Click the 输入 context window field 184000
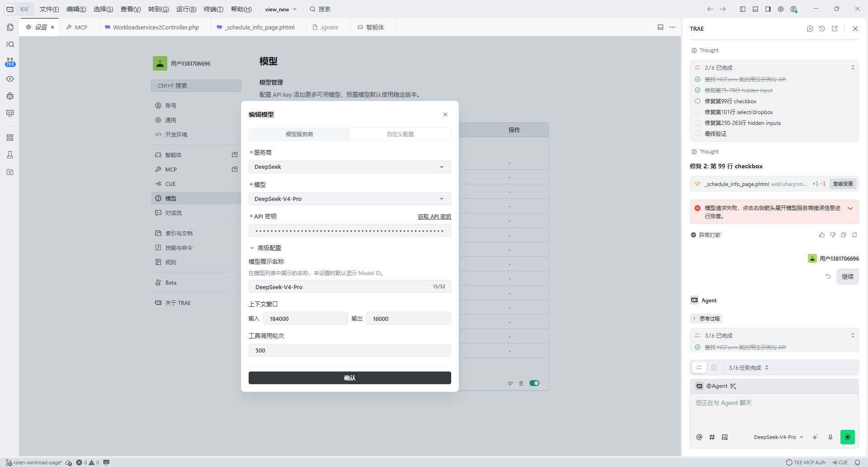This screenshot has height=467, width=868. [x=306, y=319]
